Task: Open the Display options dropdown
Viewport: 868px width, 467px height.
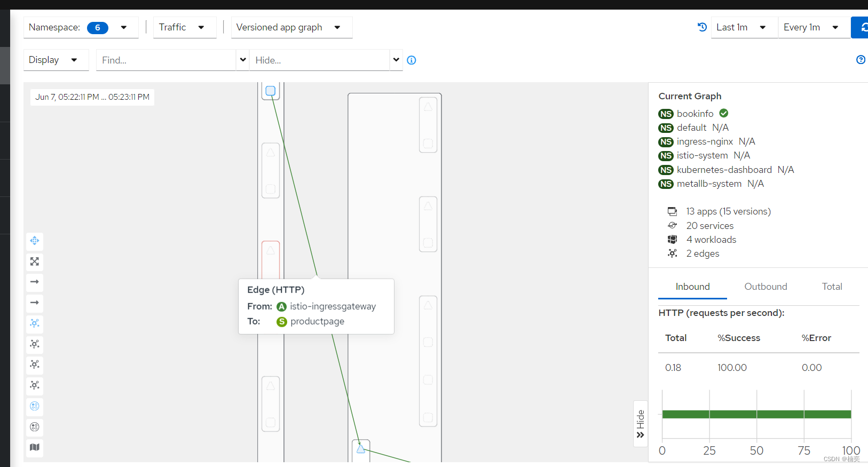Action: coord(56,60)
